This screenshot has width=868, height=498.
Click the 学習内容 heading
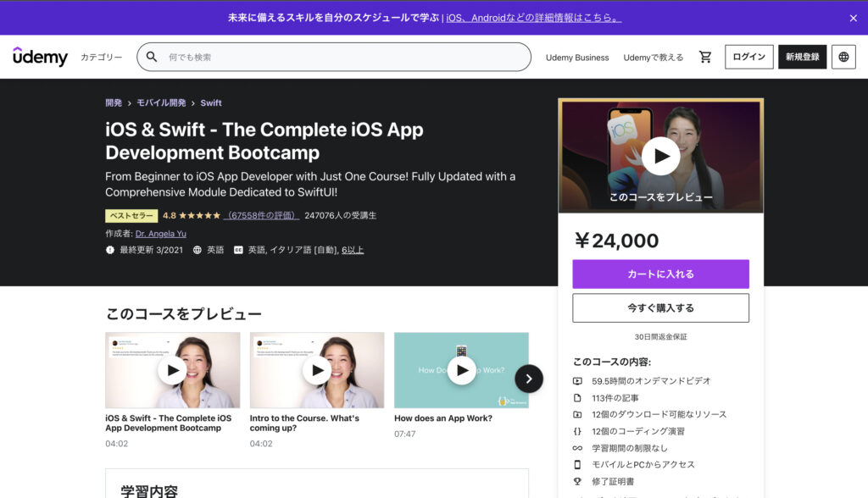tap(149, 491)
